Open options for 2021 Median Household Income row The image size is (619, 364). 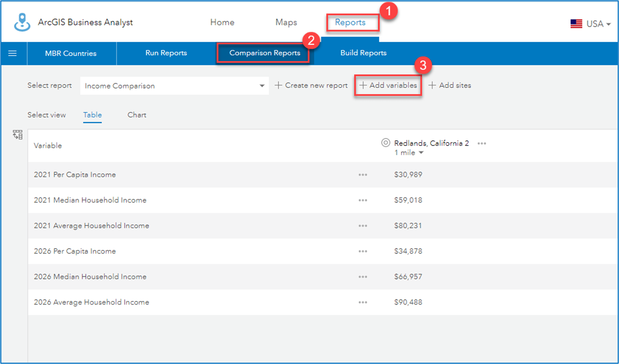click(x=363, y=200)
